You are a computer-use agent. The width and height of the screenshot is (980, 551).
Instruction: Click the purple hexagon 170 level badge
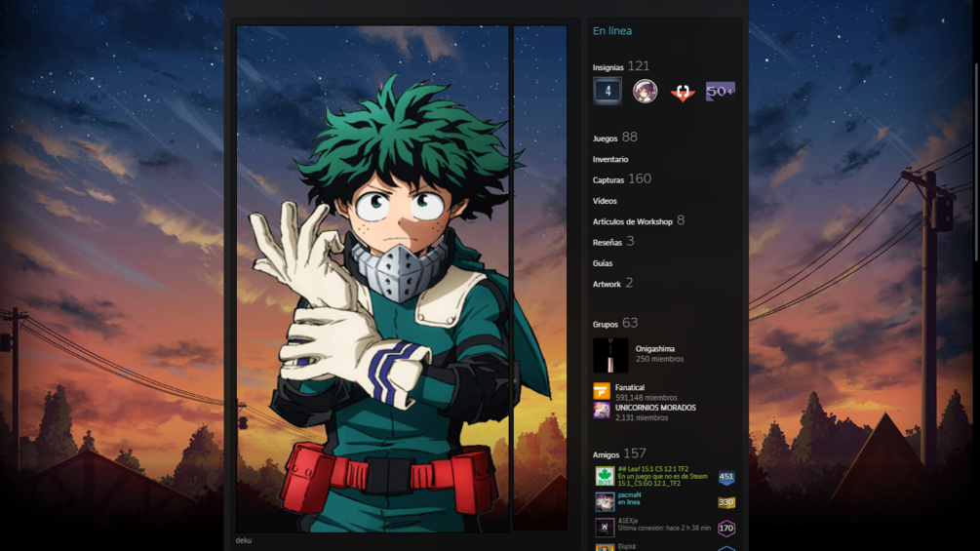click(725, 529)
